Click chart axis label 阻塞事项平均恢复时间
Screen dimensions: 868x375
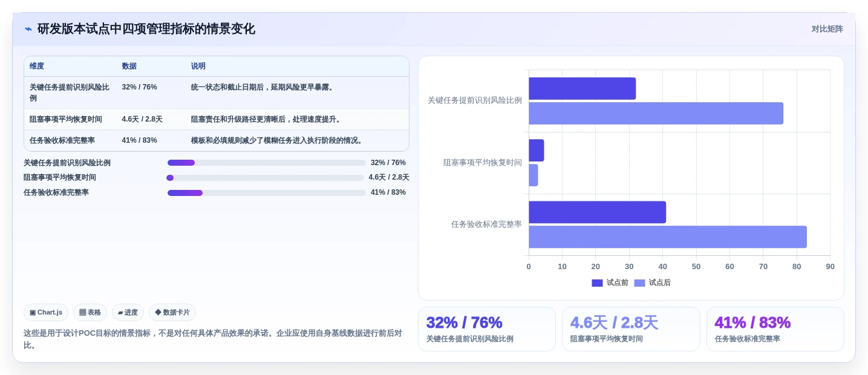tap(483, 163)
